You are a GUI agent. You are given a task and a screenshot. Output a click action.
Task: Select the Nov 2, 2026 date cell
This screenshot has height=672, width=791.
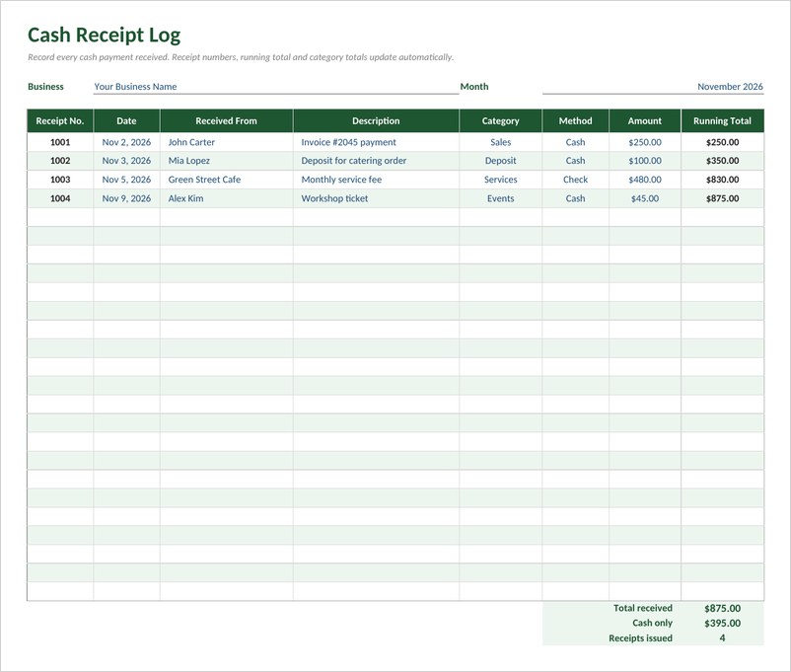126,142
